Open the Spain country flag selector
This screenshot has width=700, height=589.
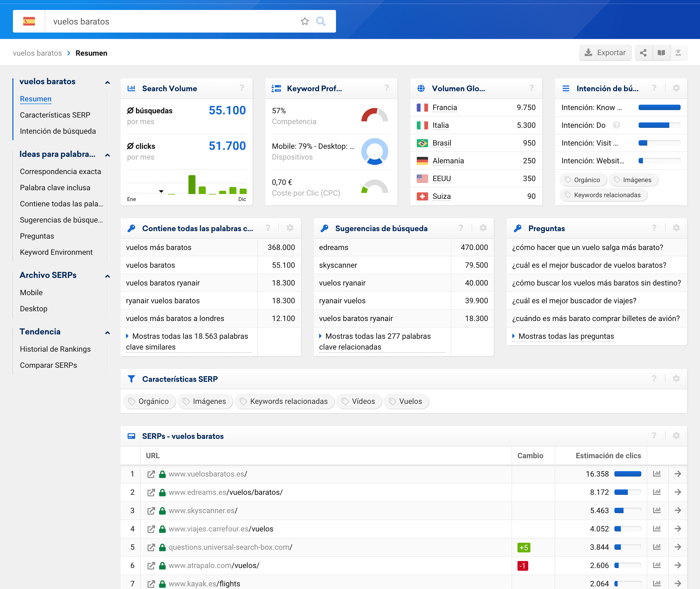click(x=29, y=21)
